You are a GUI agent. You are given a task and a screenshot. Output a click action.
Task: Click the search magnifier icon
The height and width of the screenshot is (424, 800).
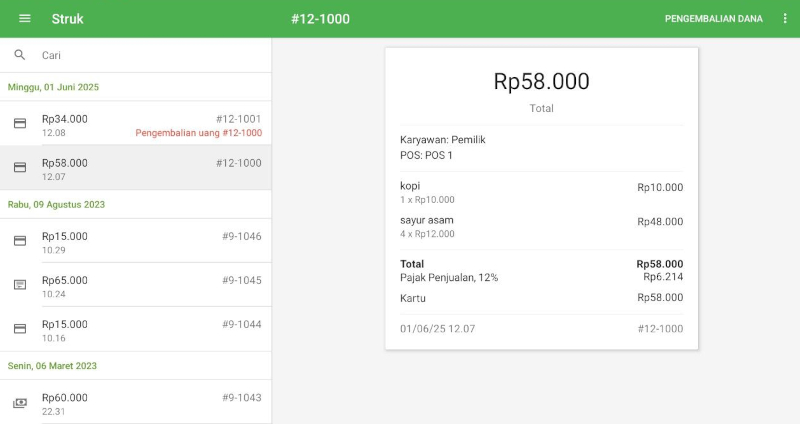(x=20, y=55)
